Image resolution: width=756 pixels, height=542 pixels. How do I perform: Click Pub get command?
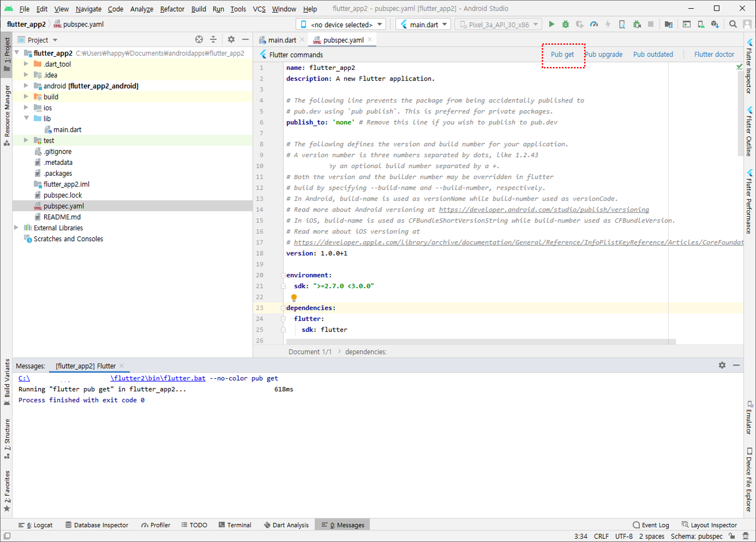pyautogui.click(x=562, y=54)
